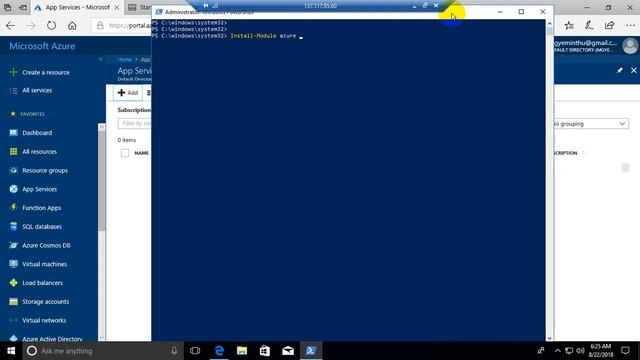Viewport: 640px width, 360px height.
Task: Click the Home breadcrumb link
Action: (124, 60)
